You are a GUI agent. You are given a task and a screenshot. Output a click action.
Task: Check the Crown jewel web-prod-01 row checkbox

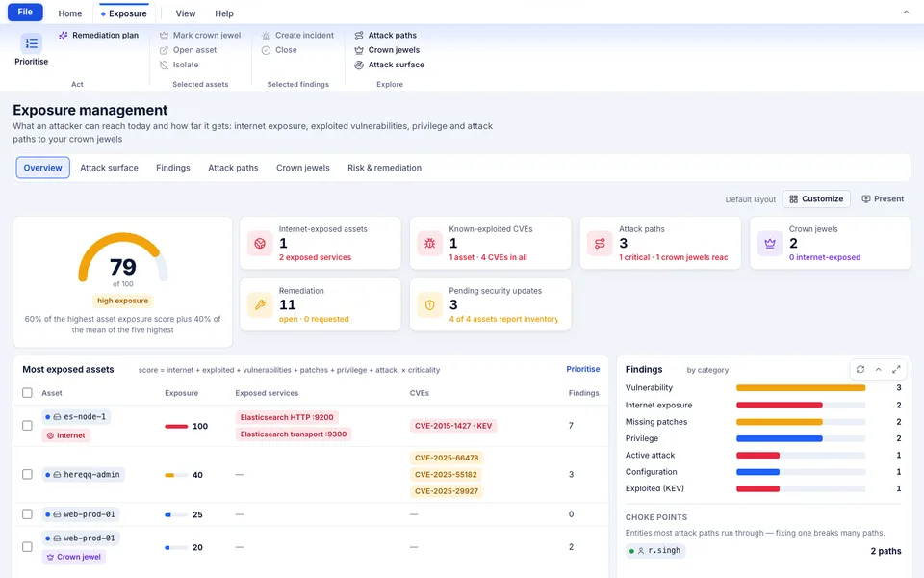[x=27, y=547]
